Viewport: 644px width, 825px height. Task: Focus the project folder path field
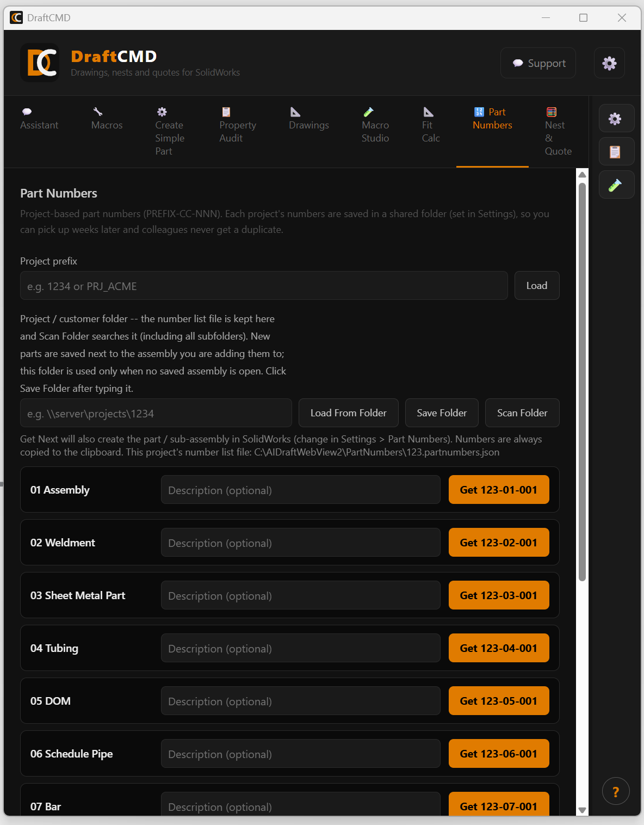coord(156,413)
